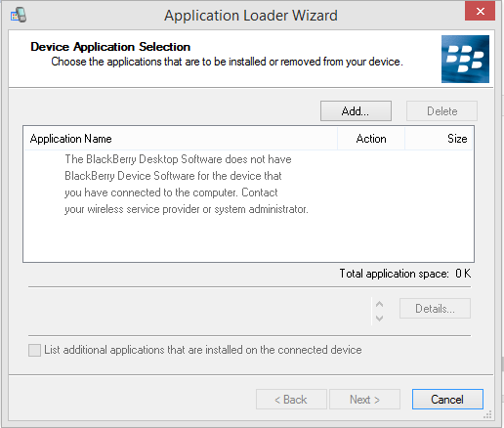Click the BlackBerry logo image
504x428 pixels.
pos(465,59)
